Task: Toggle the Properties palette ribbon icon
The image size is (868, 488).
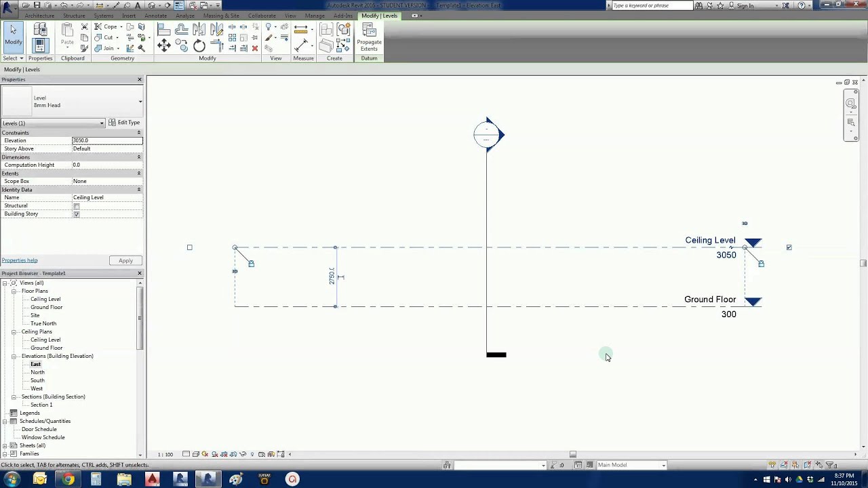Action: point(40,45)
